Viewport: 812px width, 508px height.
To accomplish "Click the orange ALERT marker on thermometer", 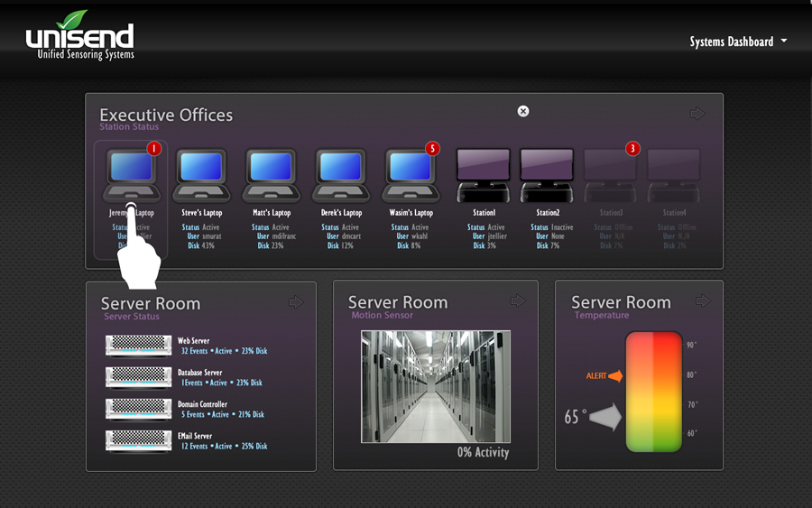I will pos(604,375).
